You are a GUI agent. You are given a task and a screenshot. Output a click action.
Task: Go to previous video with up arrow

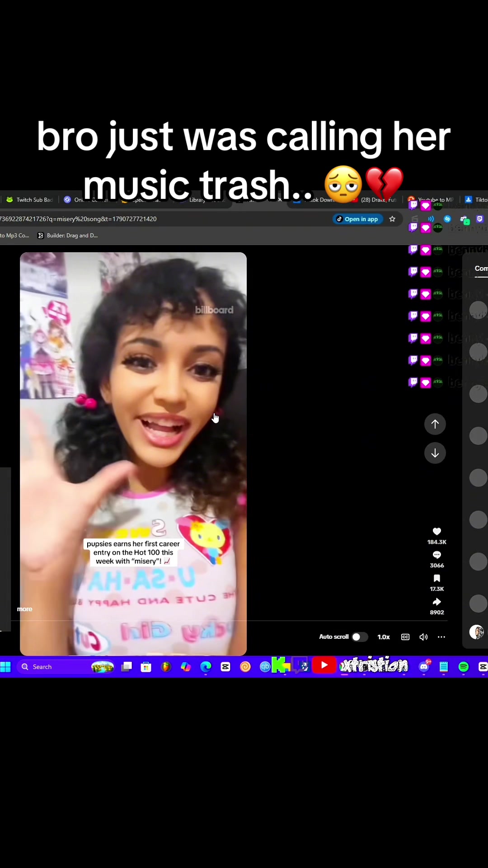coord(435,424)
